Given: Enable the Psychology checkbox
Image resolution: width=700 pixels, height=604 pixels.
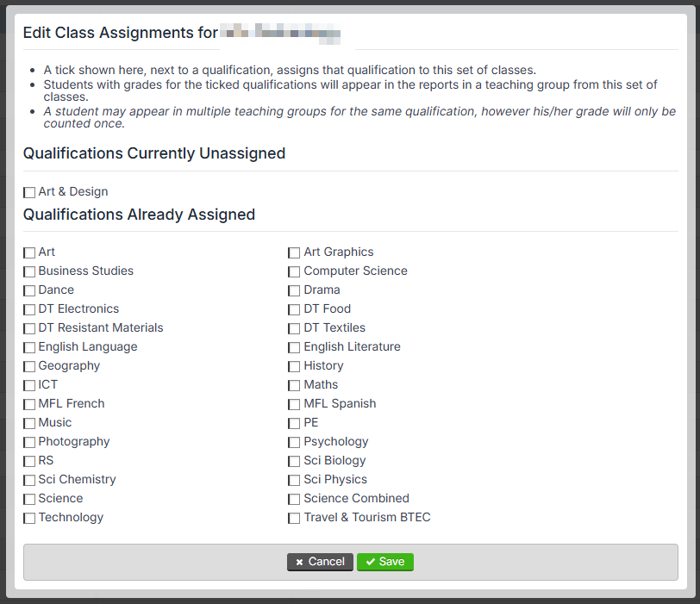Looking at the screenshot, I should 294,443.
